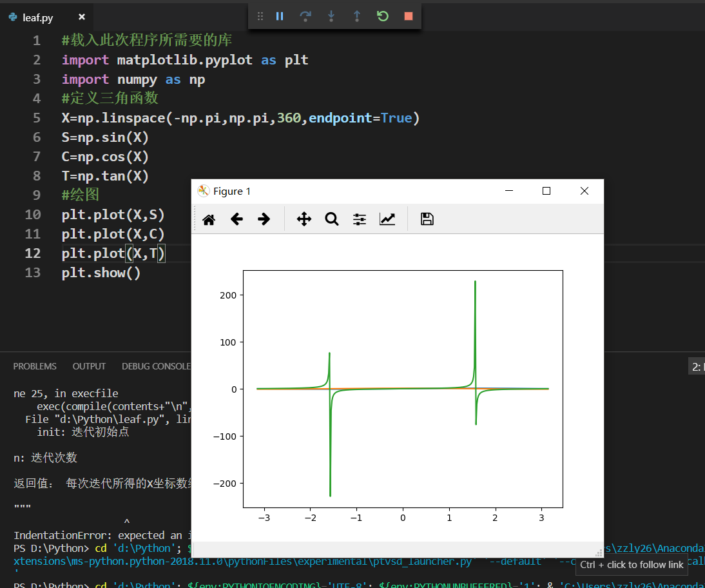Click line number 5 in the gutter
Screen dimensions: 705x588
pos(37,118)
